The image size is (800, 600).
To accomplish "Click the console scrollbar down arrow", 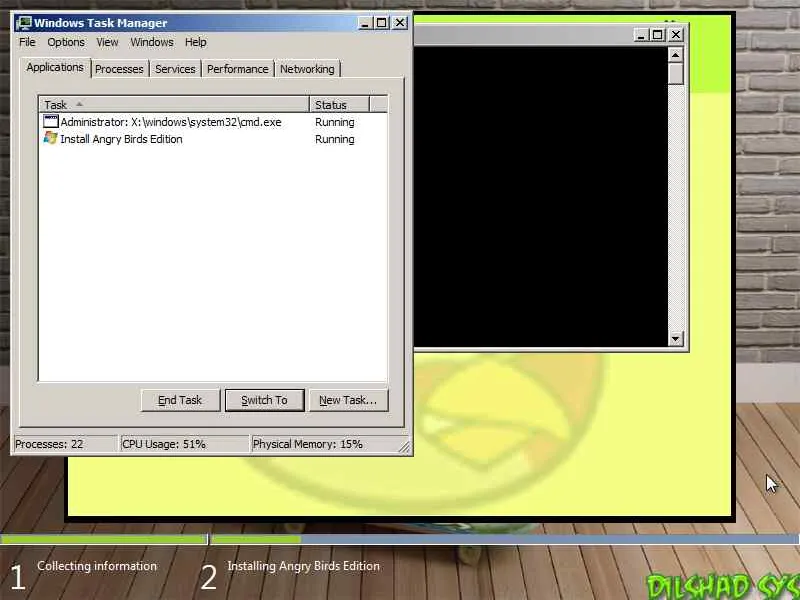I will point(676,338).
